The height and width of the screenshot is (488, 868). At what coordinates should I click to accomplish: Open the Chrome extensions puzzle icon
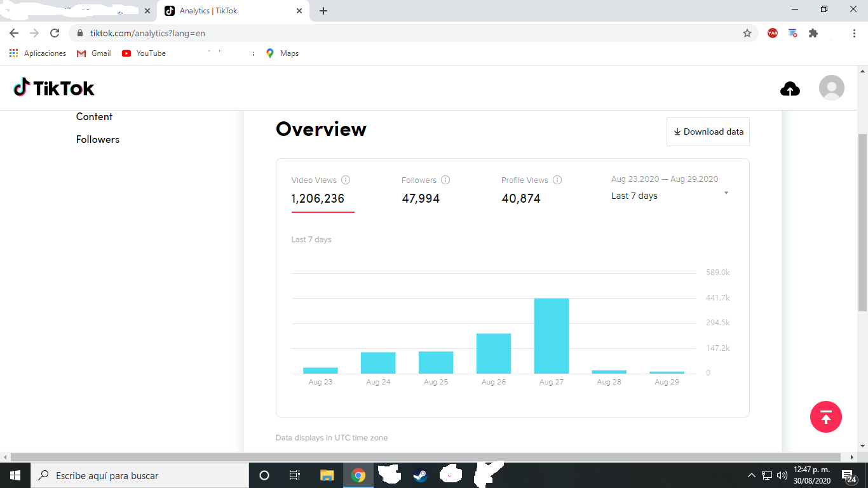813,33
